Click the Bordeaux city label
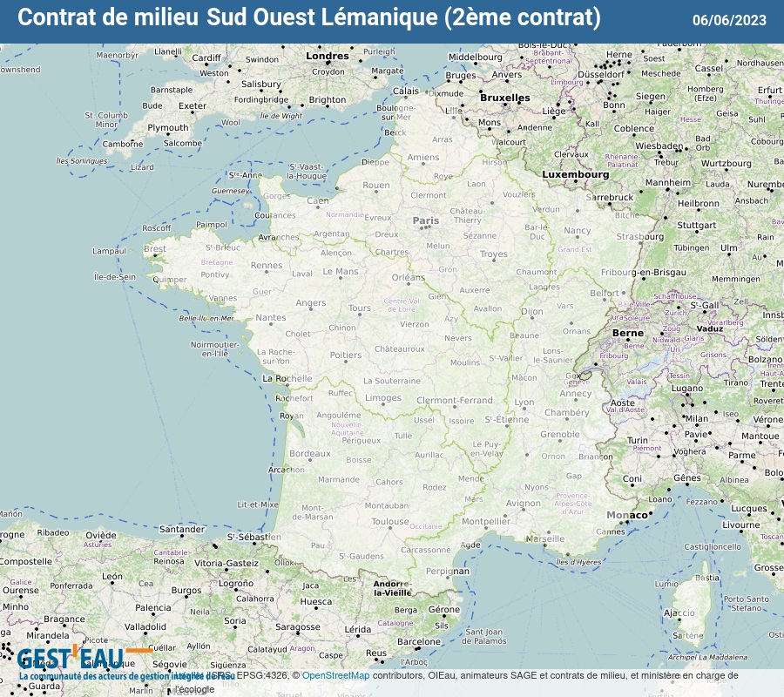The image size is (784, 697). coord(310,454)
